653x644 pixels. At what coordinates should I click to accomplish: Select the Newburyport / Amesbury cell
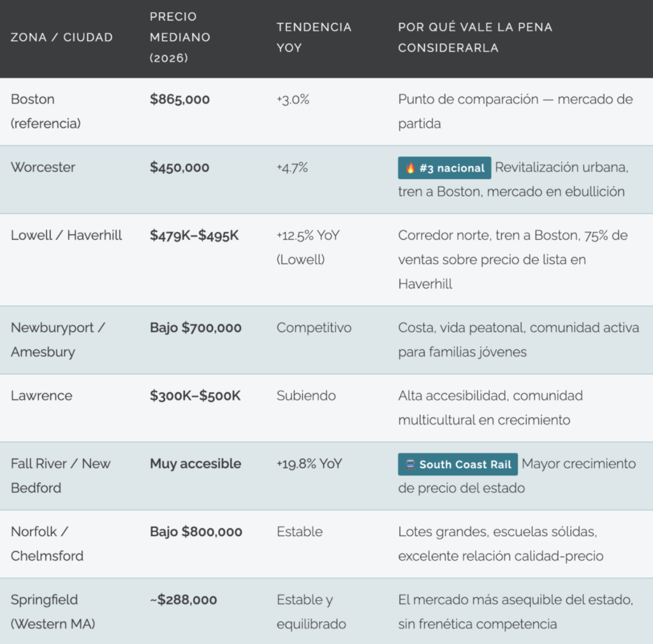click(57, 340)
